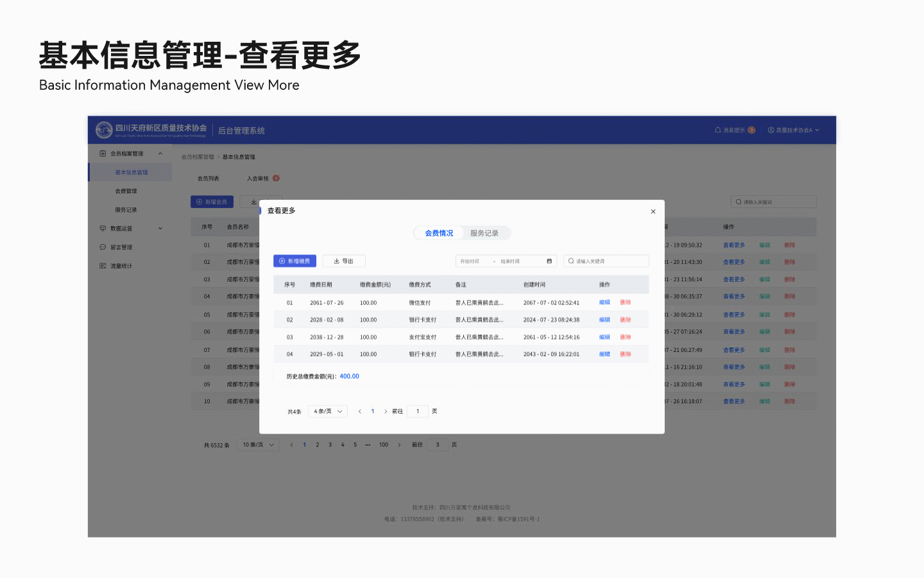
Task: Click the association logo in the header
Action: (x=104, y=130)
